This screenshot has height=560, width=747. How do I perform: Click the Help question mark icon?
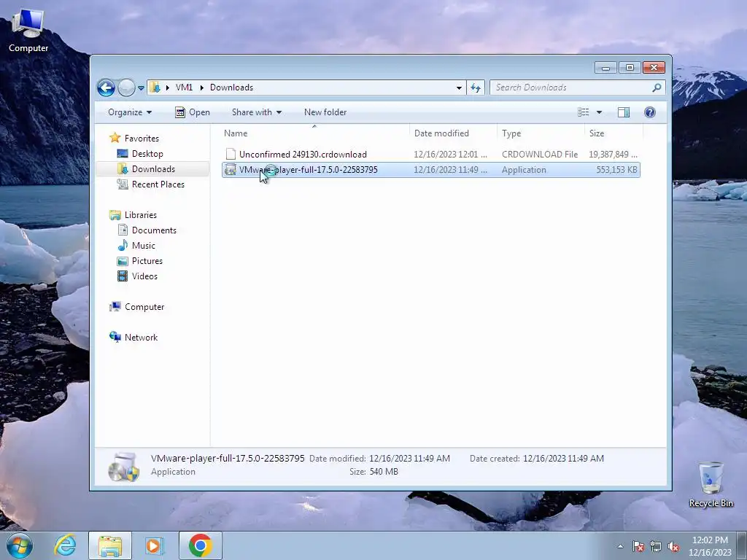[650, 112]
